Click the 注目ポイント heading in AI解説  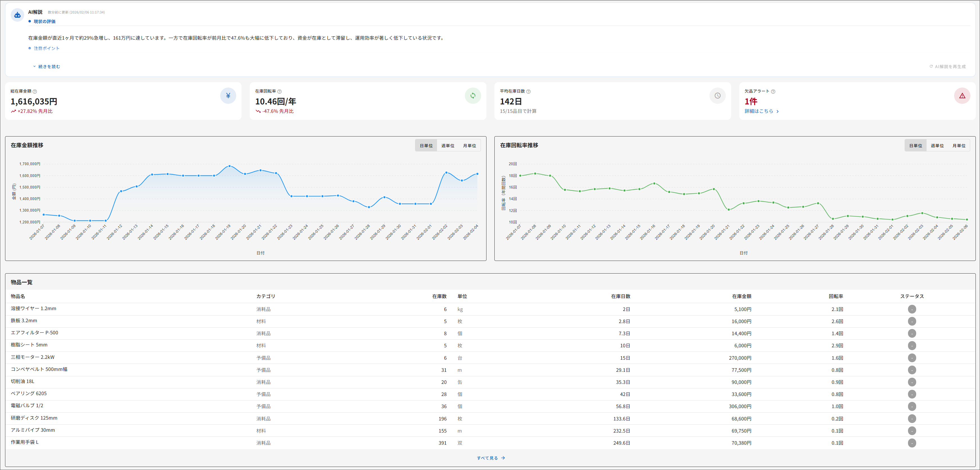46,48
